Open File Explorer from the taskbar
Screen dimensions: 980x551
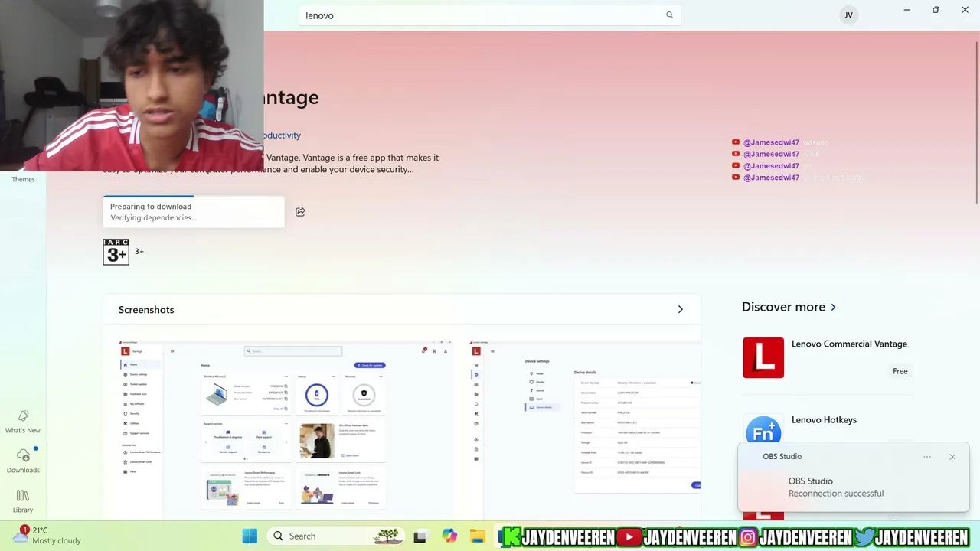(x=478, y=536)
